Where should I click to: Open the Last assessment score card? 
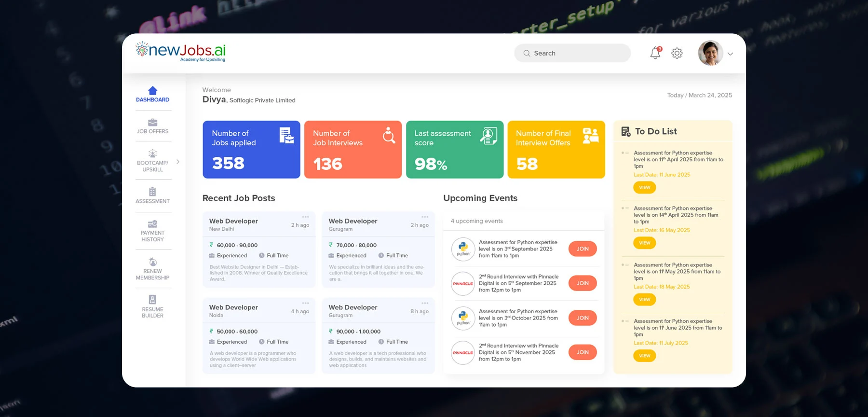click(454, 150)
